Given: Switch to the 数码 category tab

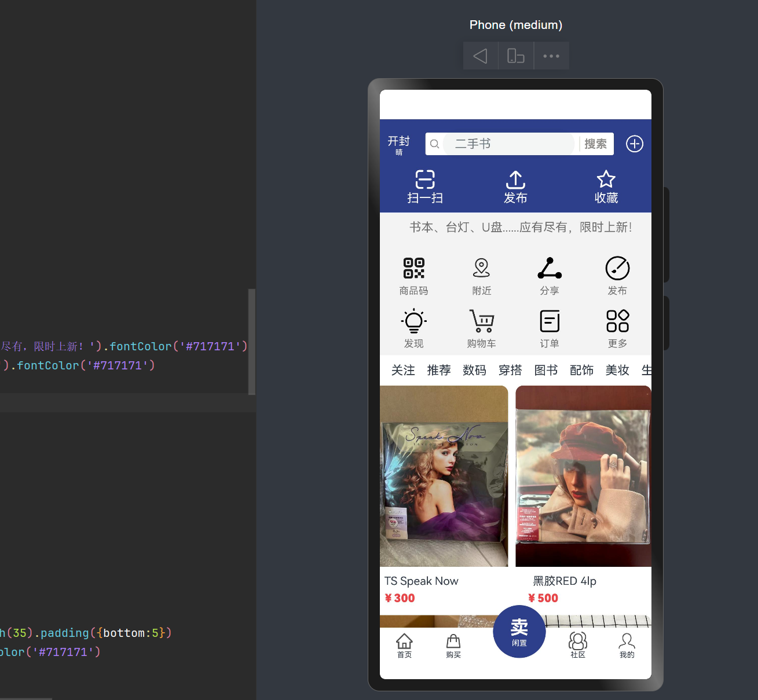Looking at the screenshot, I should [x=474, y=370].
